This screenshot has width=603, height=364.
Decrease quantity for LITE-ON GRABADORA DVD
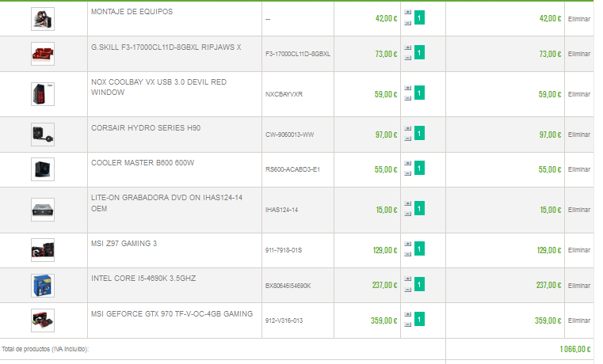[407, 214]
